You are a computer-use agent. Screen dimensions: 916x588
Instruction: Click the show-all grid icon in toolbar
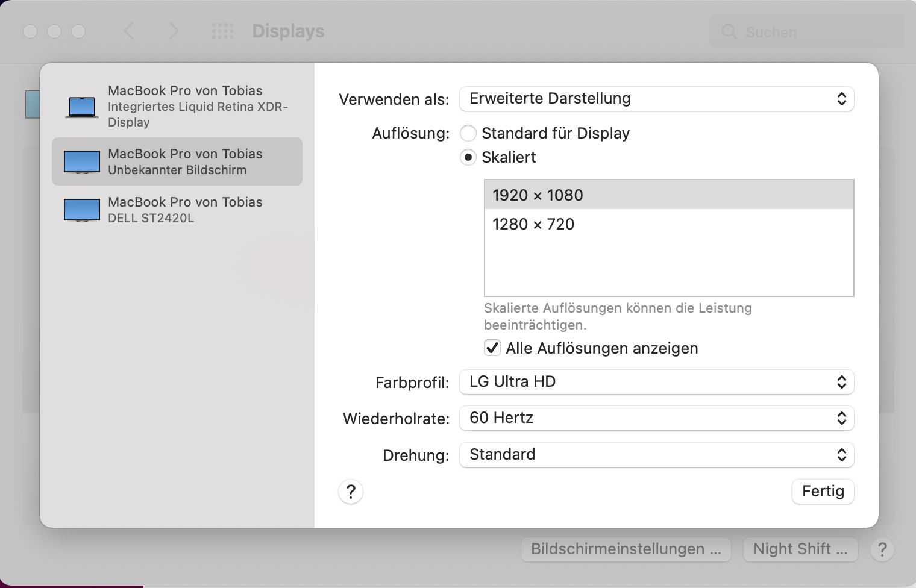pyautogui.click(x=222, y=31)
